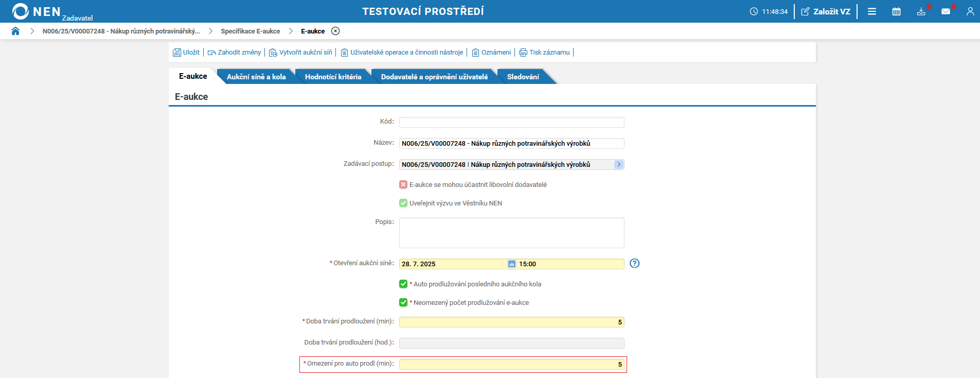Click the home icon in breadcrumb

click(x=15, y=31)
